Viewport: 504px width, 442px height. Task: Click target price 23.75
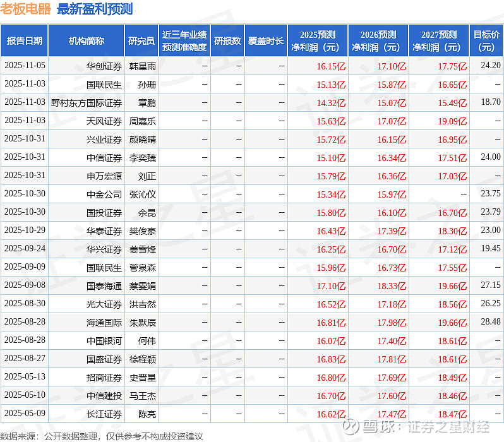(x=491, y=193)
